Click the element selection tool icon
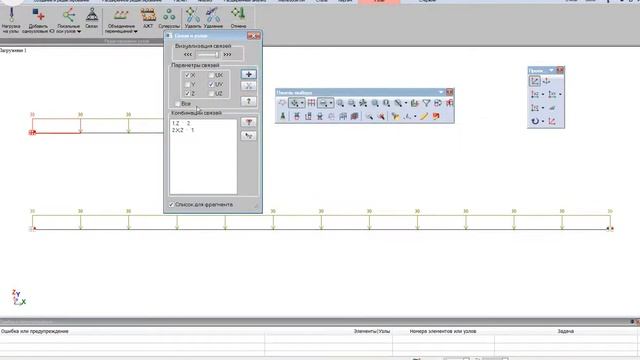This screenshot has width=640, height=360. (323, 103)
